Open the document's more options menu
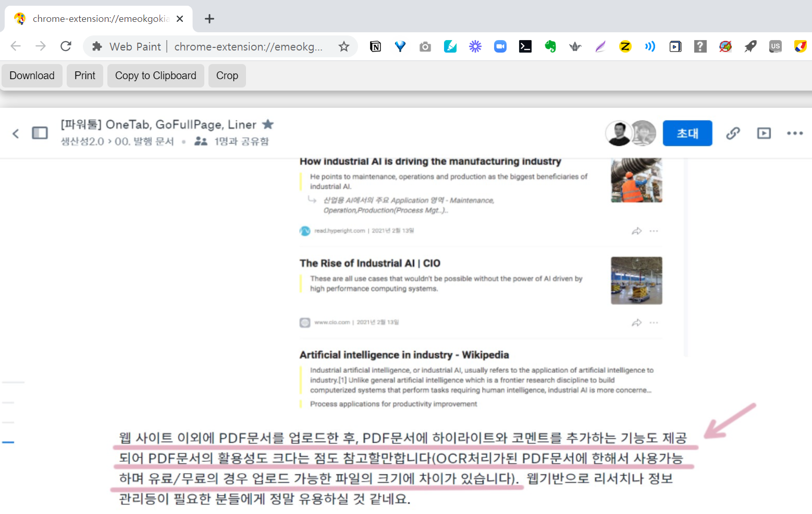Screen dimensions: 812x514 (795, 133)
